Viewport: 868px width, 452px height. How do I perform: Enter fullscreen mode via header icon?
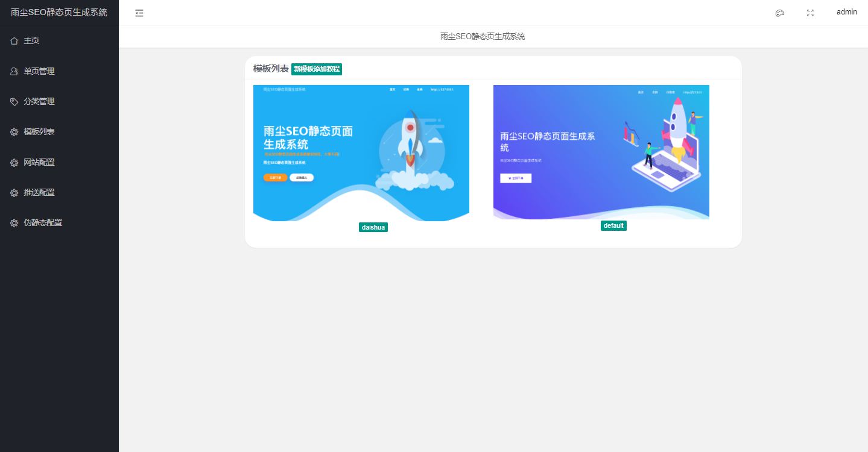tap(810, 13)
